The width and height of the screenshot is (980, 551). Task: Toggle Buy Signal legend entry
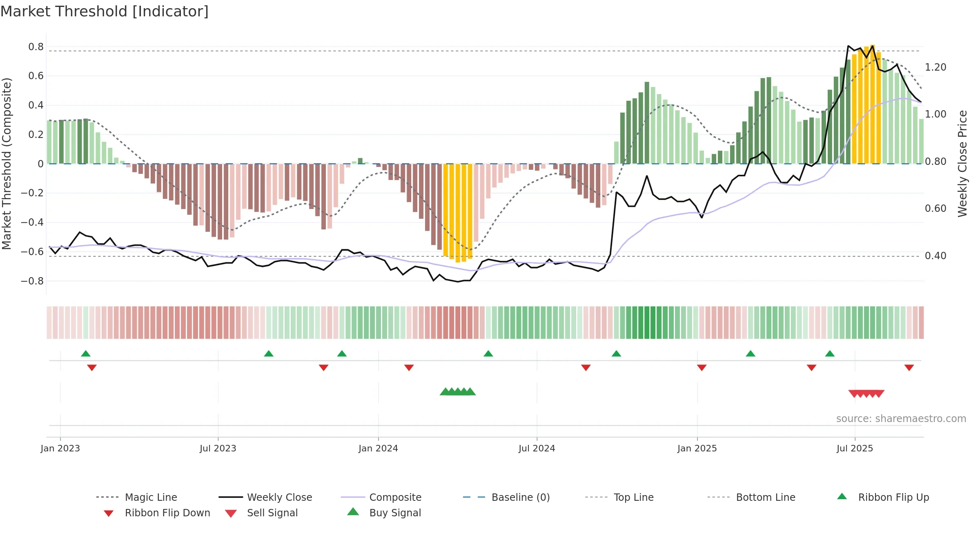click(384, 513)
